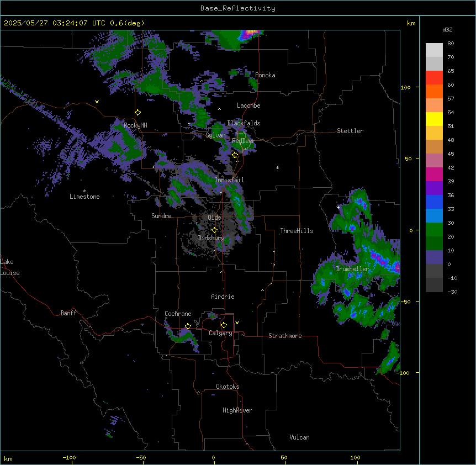Select the royal blue 33-36 dBZ swatch
This screenshot has height=465, width=476.
[x=434, y=202]
